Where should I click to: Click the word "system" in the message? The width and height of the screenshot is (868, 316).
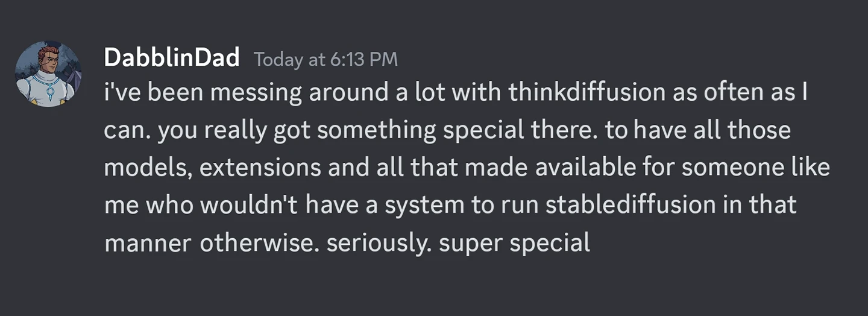423,205
